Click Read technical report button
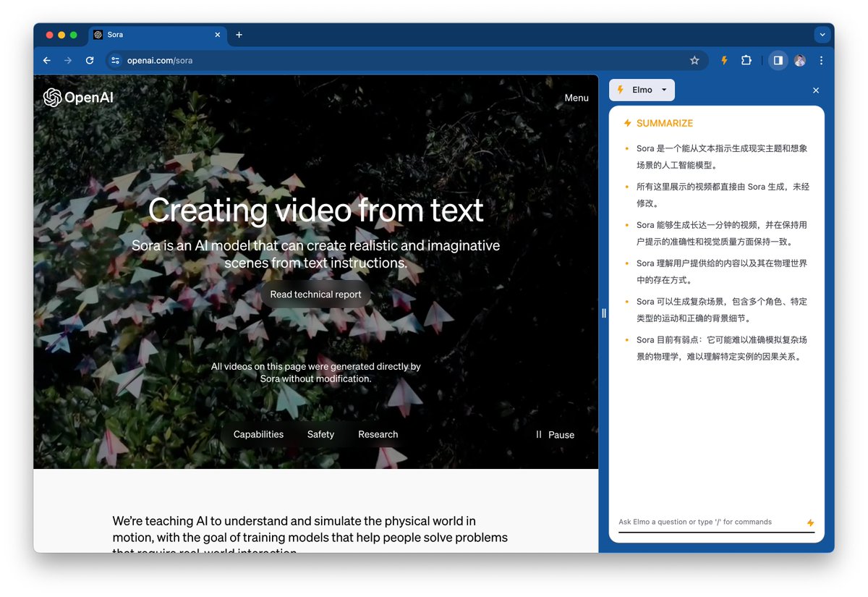This screenshot has width=868, height=597. [316, 295]
